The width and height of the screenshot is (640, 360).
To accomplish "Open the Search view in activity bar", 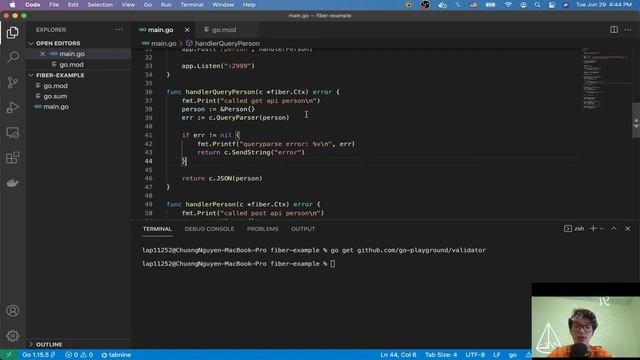I will tap(13, 57).
